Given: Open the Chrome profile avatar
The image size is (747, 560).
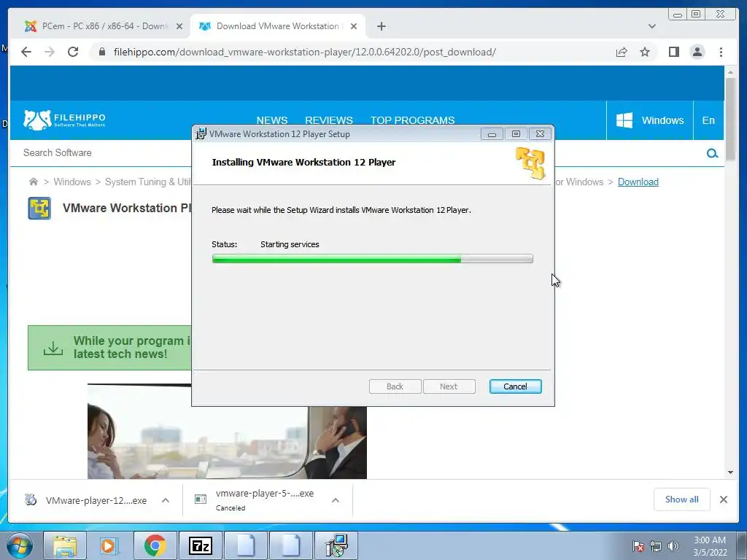Looking at the screenshot, I should point(697,52).
